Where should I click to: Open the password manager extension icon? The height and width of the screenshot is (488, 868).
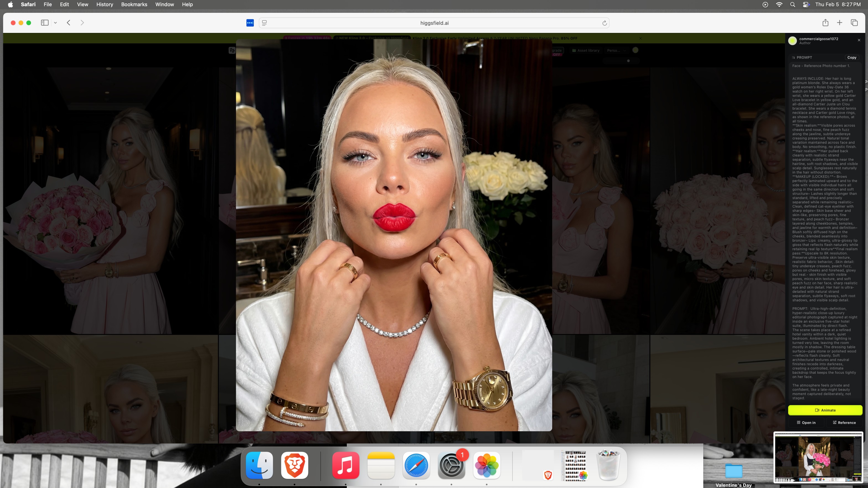[x=250, y=23]
